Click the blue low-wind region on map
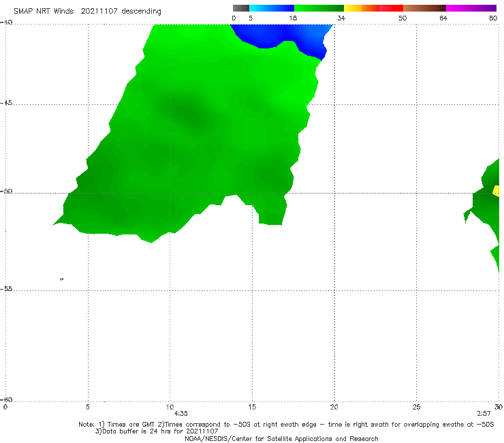504x443 pixels. [283, 35]
